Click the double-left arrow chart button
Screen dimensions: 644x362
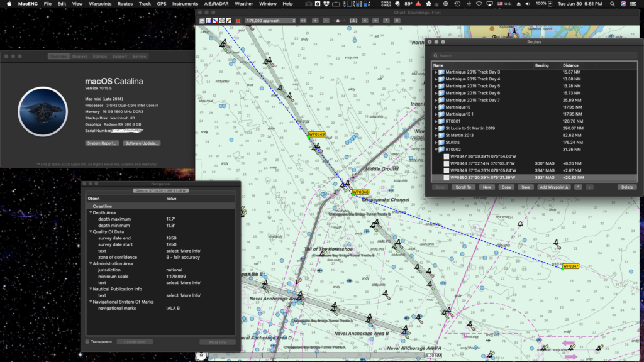point(303,21)
